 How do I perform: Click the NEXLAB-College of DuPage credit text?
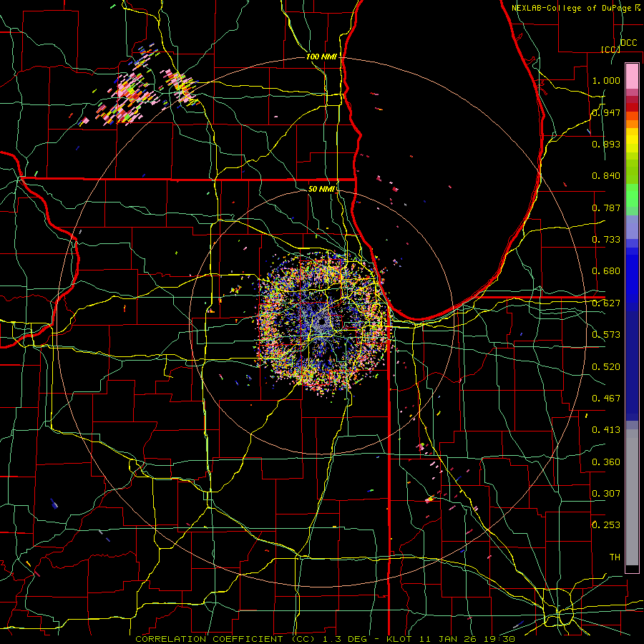click(x=571, y=8)
